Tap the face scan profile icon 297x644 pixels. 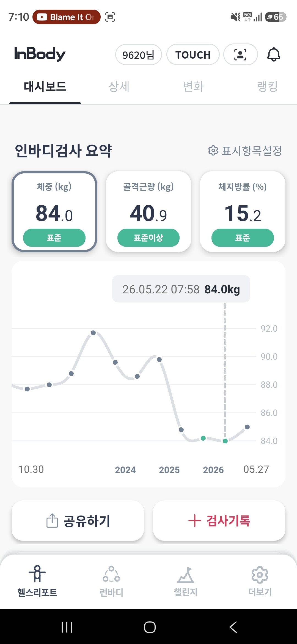click(240, 54)
